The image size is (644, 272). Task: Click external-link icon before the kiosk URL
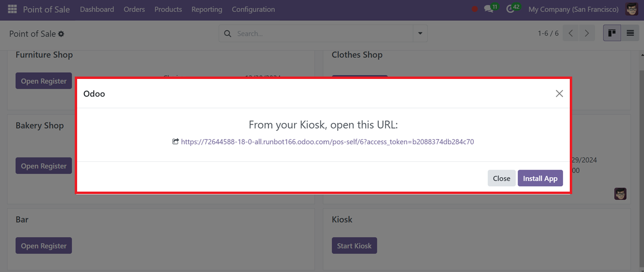pyautogui.click(x=175, y=142)
